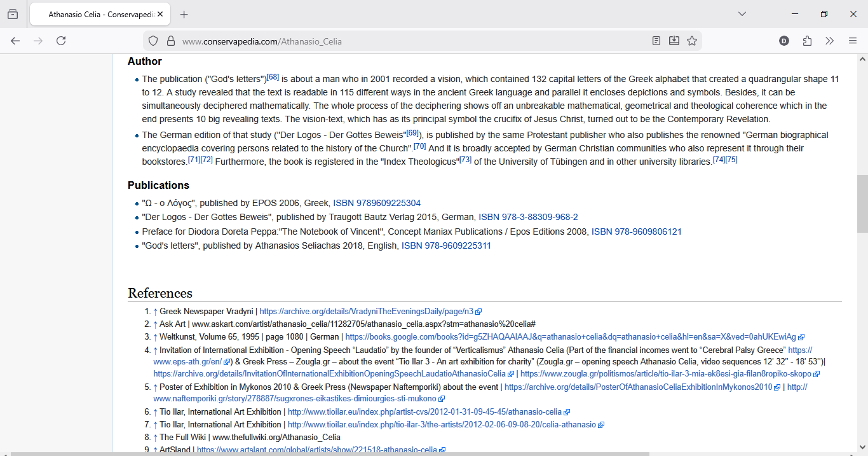Open the hamburger application menu
The image size is (868, 456).
(x=853, y=41)
